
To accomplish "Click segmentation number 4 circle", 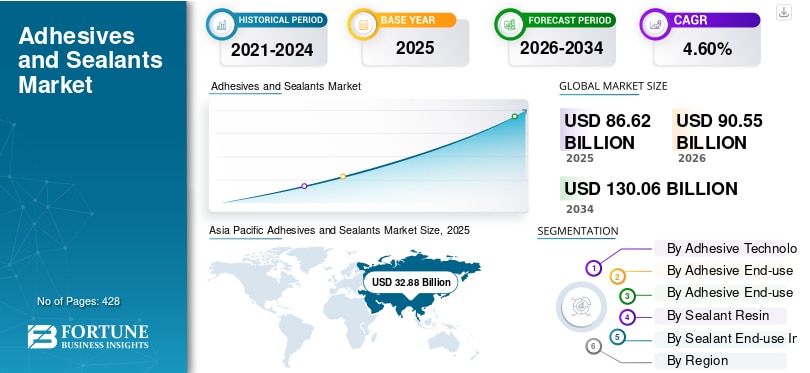I will [x=627, y=317].
